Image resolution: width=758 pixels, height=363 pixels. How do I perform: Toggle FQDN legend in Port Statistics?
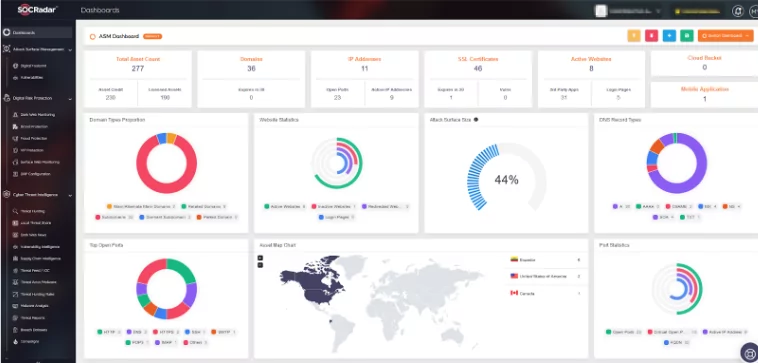(x=676, y=343)
